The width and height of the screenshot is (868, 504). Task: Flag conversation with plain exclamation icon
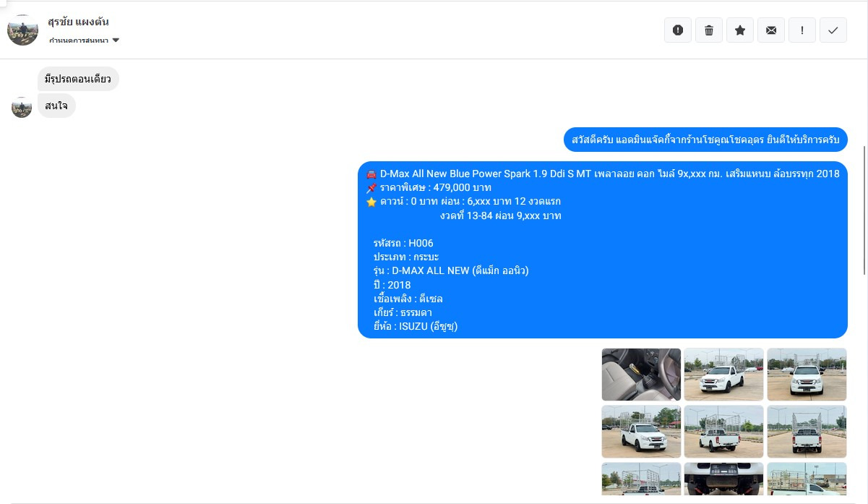click(802, 30)
